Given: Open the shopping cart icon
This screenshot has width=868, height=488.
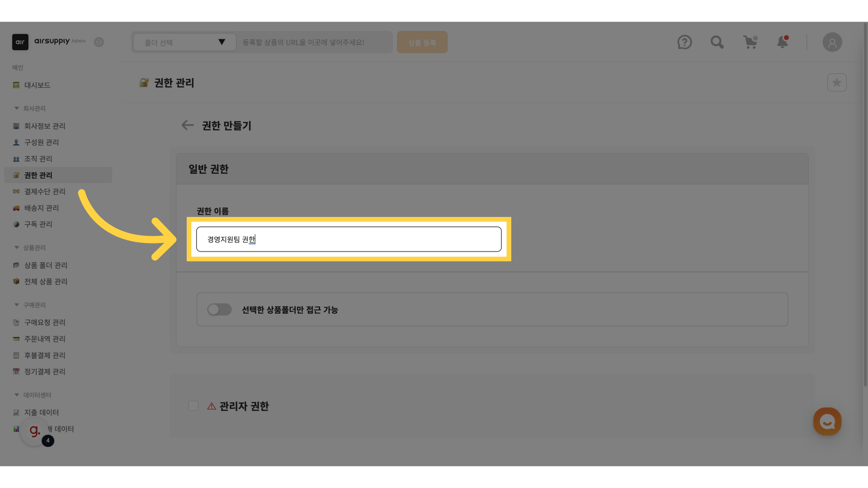Looking at the screenshot, I should [750, 42].
